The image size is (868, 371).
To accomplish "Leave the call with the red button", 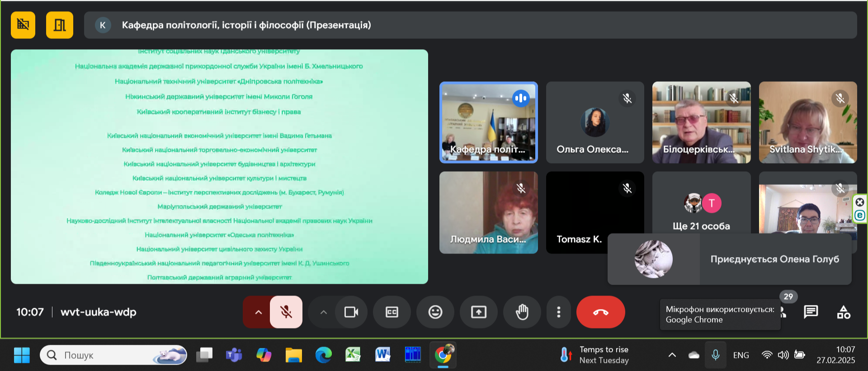I will click(600, 312).
